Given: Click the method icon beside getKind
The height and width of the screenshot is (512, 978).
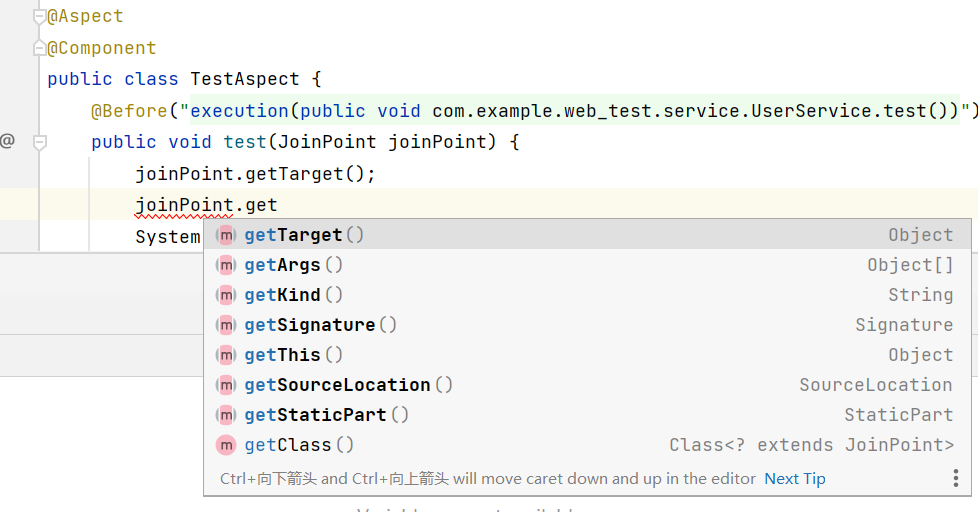Looking at the screenshot, I should coord(227,295).
